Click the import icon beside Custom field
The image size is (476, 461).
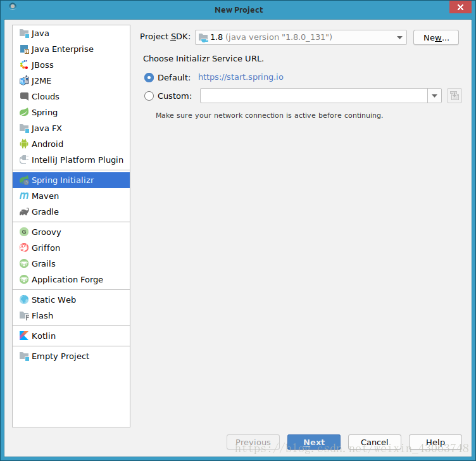(454, 96)
